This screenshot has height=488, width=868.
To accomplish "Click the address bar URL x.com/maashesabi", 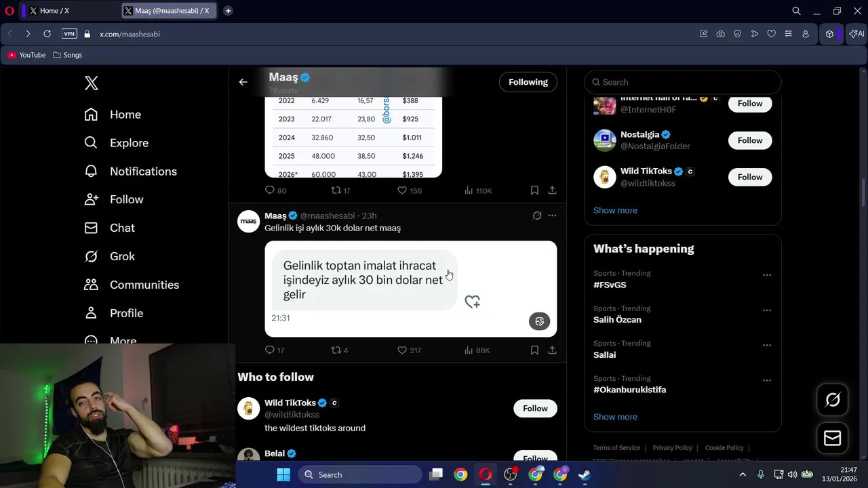I will point(130,34).
